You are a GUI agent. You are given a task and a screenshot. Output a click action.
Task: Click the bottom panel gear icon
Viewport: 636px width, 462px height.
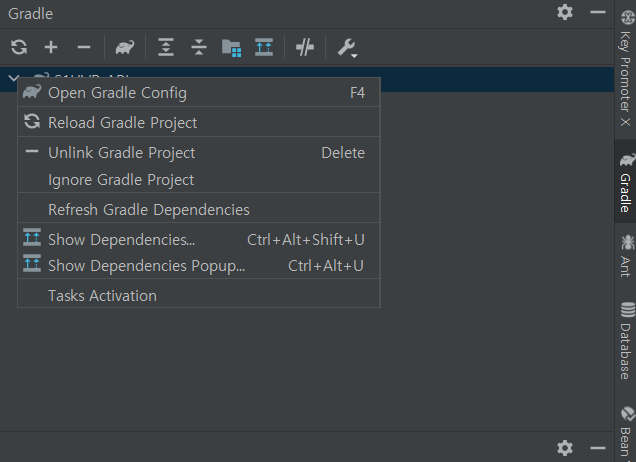click(x=565, y=448)
